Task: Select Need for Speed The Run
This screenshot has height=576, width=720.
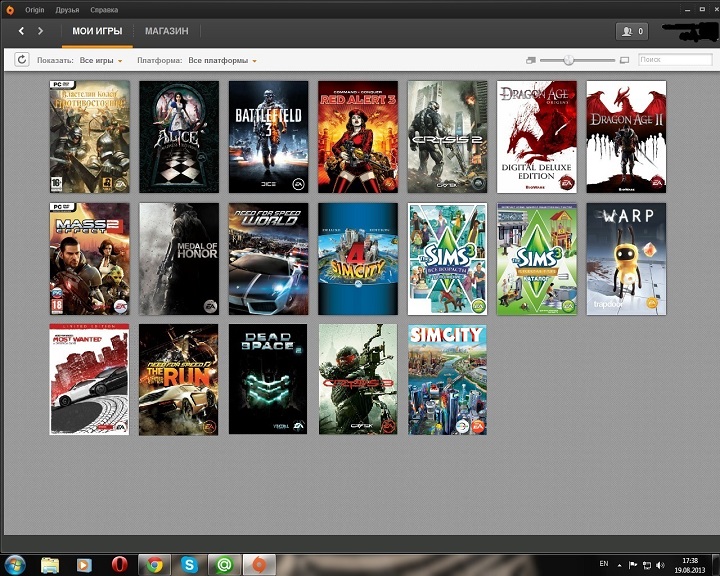Action: coord(179,379)
